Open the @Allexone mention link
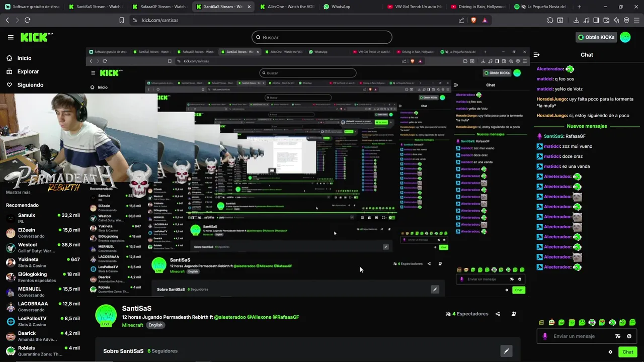Screen dimensions: 644x362 [x=259, y=317]
